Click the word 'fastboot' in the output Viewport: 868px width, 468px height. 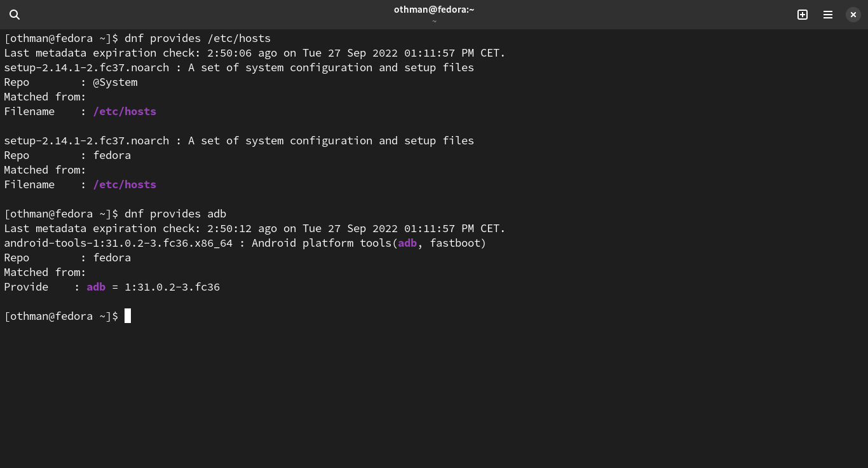(x=455, y=243)
